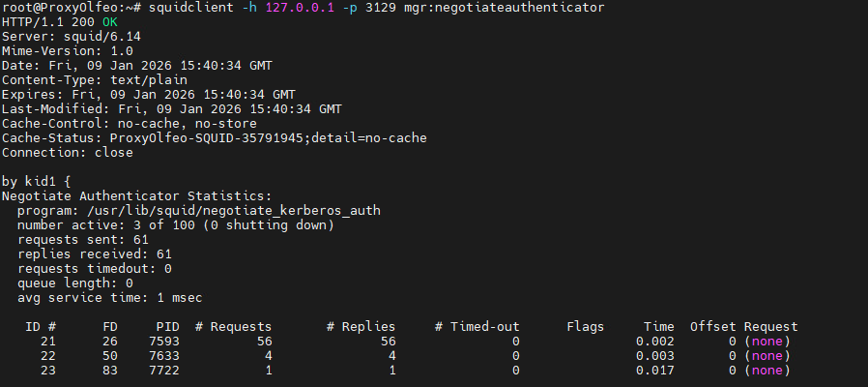The image size is (868, 387).
Task: Click the PID column header
Action: (162, 327)
